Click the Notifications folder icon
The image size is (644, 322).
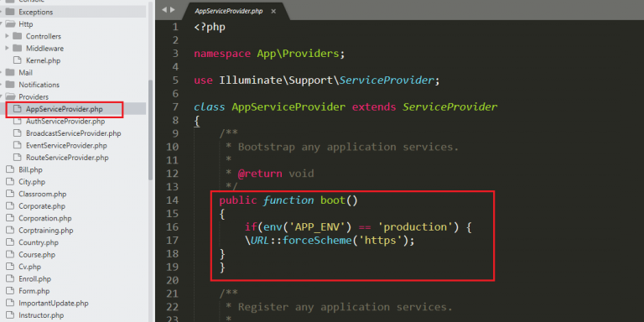(x=10, y=85)
